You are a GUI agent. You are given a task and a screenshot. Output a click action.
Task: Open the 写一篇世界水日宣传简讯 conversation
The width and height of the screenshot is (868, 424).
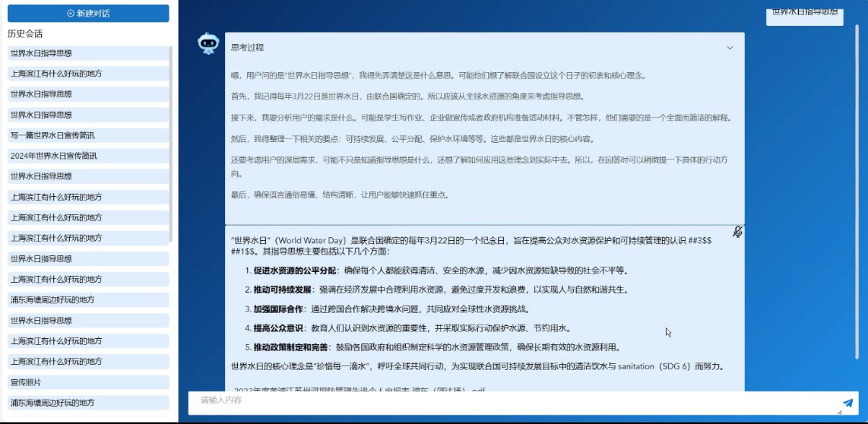coord(53,136)
